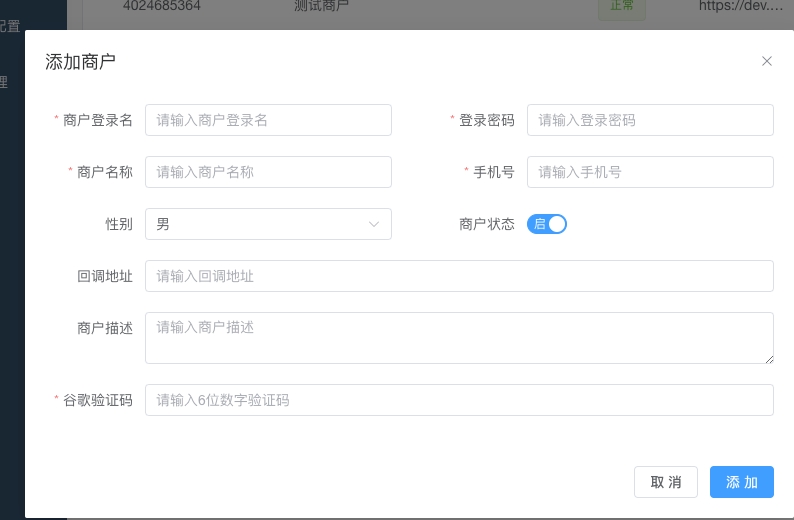Click the 添加商户 dialog title

(81, 62)
